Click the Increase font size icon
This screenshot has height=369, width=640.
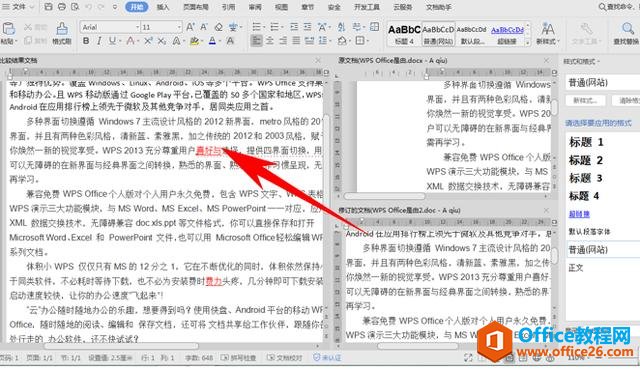(190, 27)
